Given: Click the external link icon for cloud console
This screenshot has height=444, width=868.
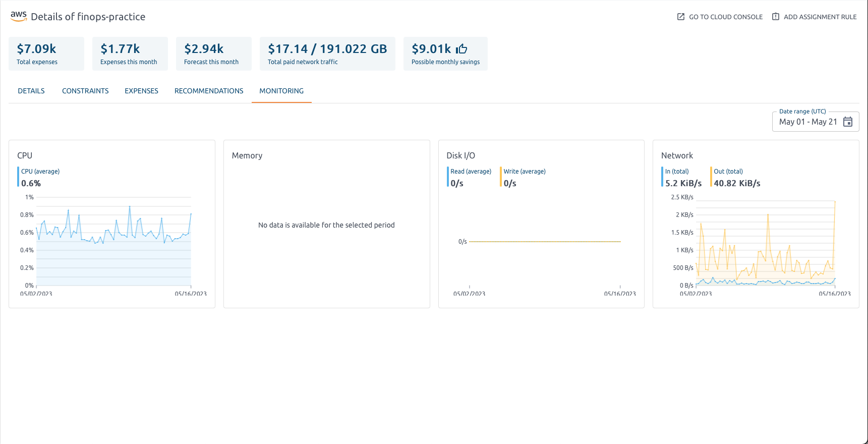Looking at the screenshot, I should coord(680,17).
